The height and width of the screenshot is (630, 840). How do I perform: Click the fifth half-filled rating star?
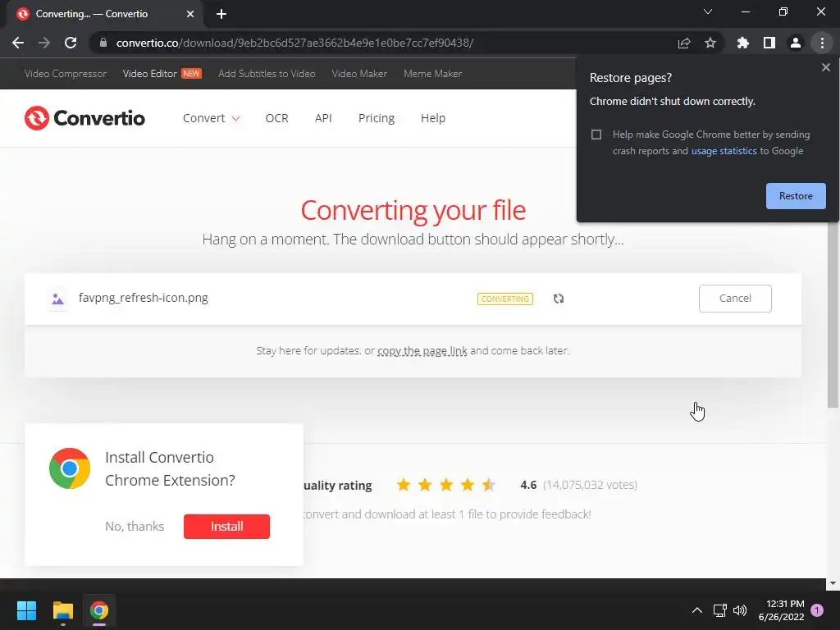489,486
